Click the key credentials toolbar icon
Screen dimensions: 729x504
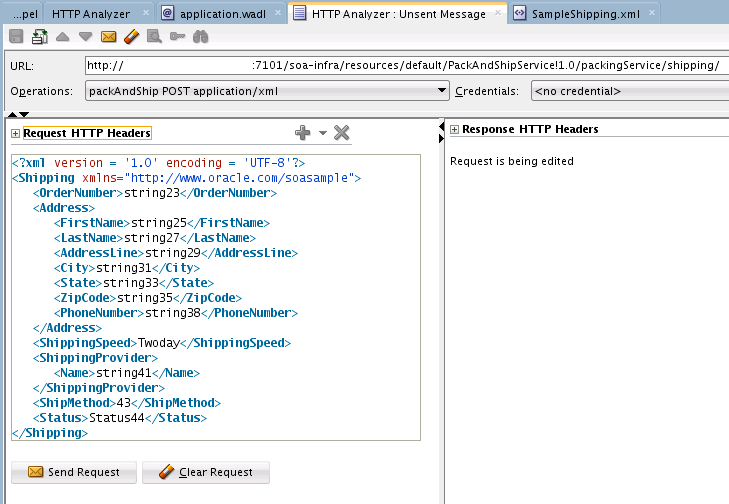[177, 36]
